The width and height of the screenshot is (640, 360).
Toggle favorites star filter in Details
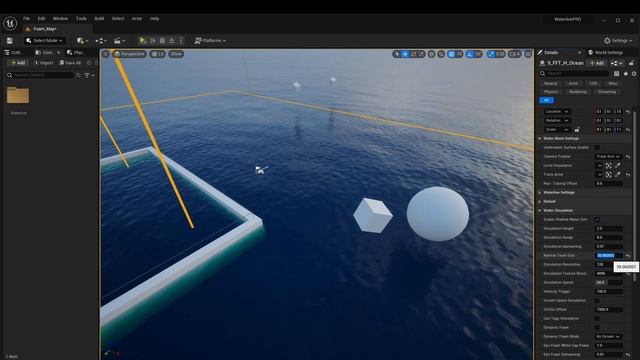(625, 73)
